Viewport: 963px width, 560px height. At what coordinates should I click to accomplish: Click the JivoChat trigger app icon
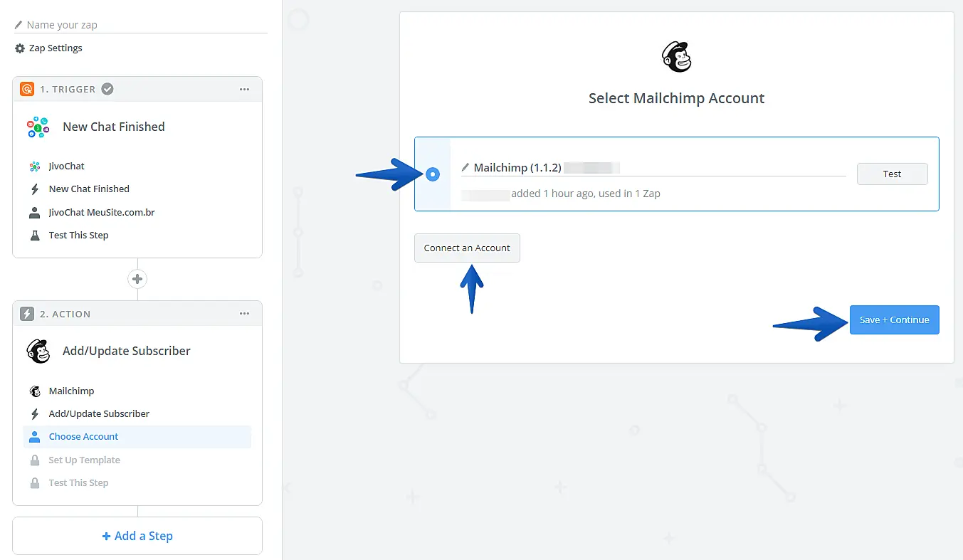pos(38,127)
